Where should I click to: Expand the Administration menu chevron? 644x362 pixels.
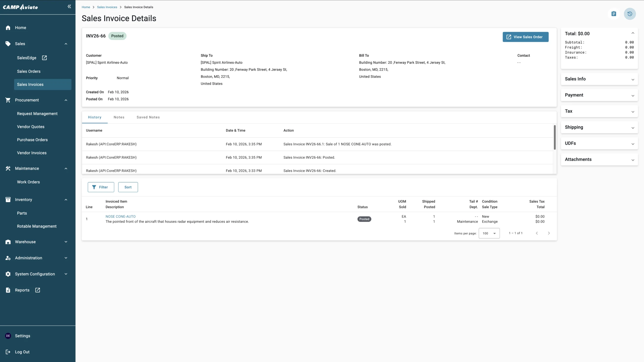[66, 258]
